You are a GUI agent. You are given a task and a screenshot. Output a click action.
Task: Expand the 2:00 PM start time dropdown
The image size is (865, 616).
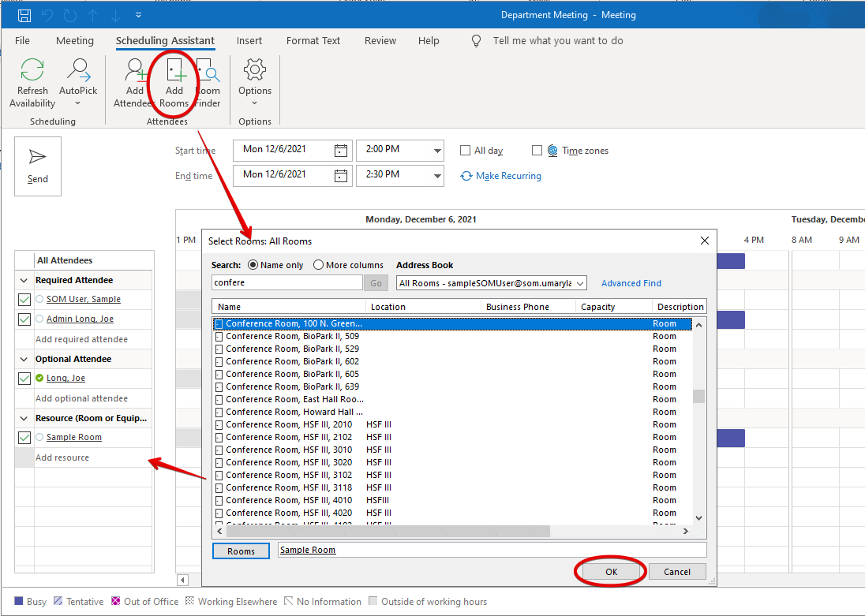point(437,151)
